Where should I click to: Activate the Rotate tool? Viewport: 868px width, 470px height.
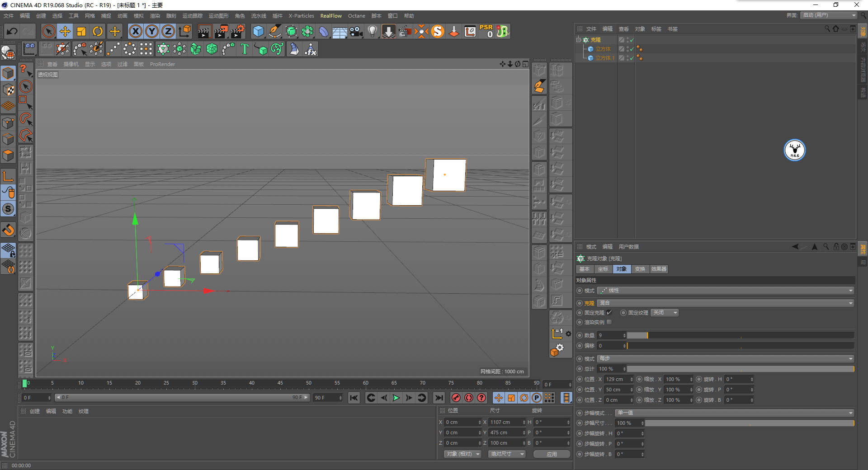point(98,31)
